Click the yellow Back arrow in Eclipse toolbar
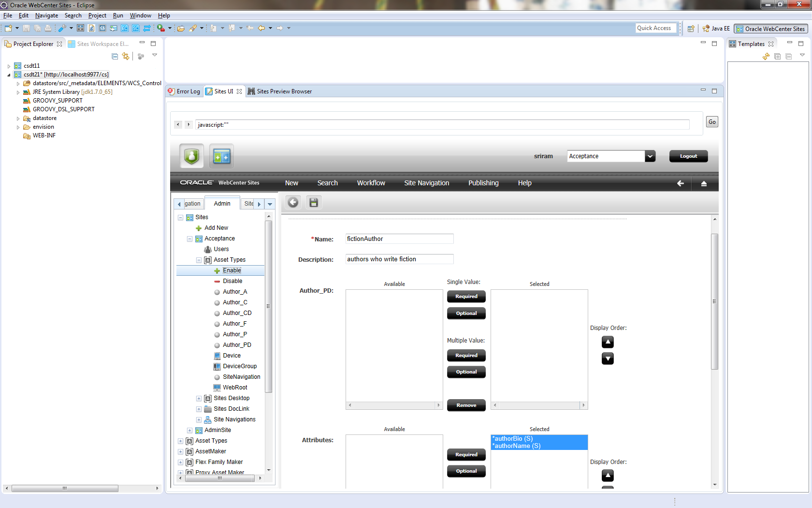Viewport: 812px width, 508px height. pyautogui.click(x=261, y=28)
